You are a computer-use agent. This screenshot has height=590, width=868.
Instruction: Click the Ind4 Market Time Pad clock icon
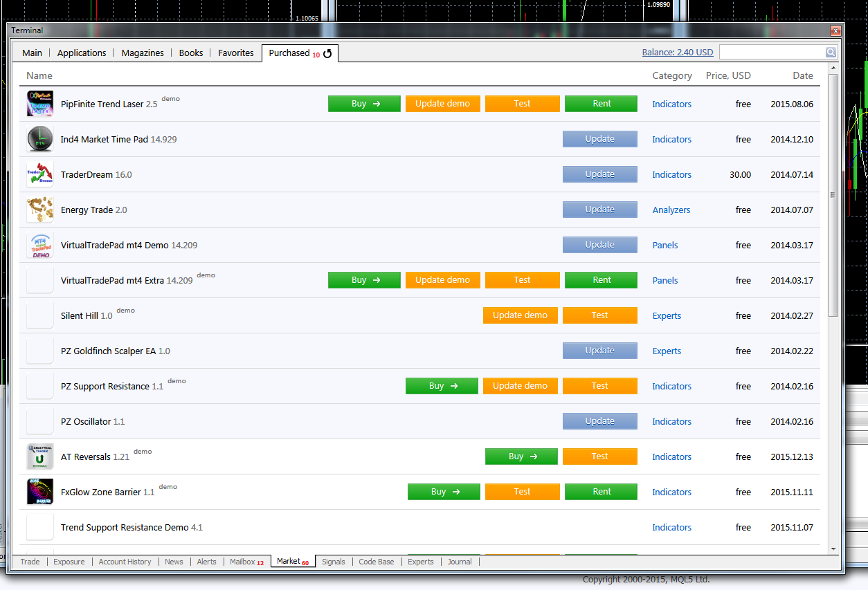[x=40, y=139]
